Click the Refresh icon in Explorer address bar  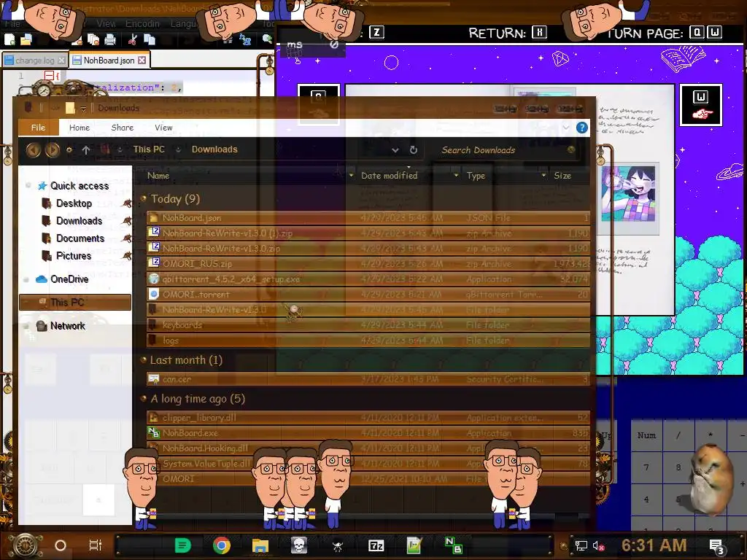[414, 150]
